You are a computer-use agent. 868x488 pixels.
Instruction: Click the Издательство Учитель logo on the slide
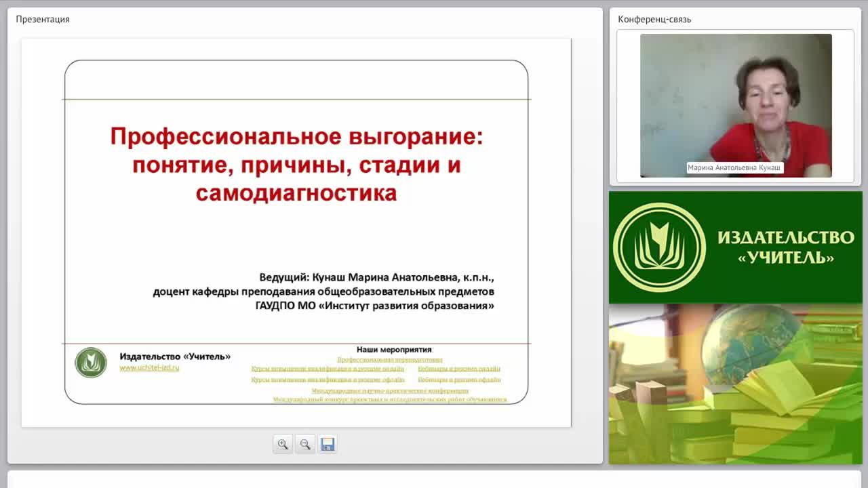[91, 363]
